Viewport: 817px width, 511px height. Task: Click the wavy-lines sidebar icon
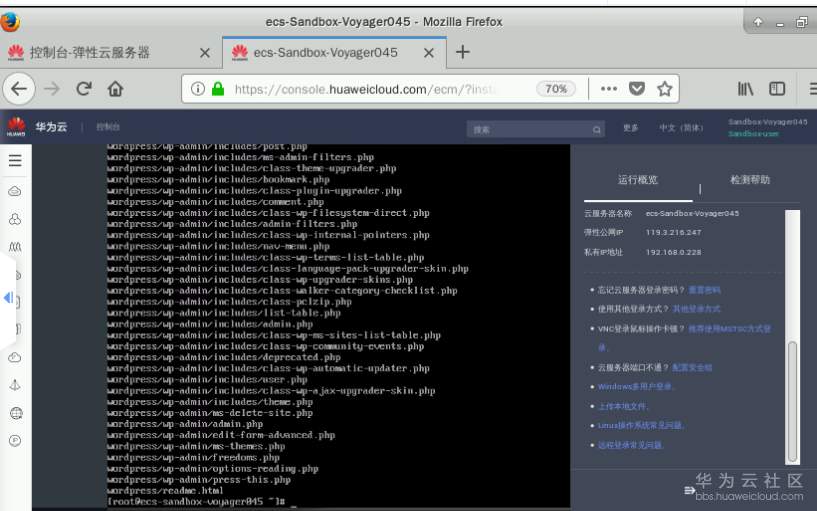tap(15, 246)
